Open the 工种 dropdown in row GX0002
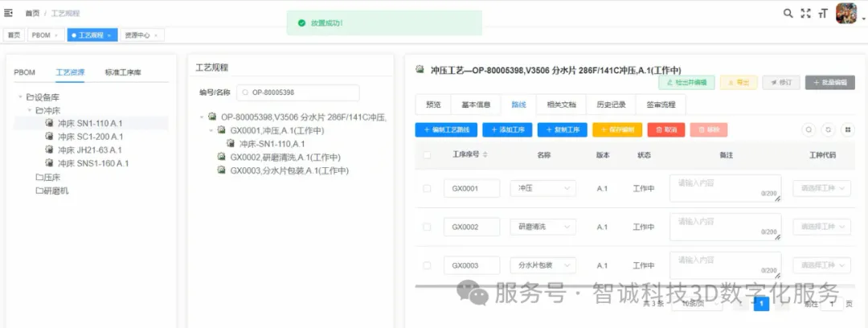868x328 pixels. (x=821, y=227)
